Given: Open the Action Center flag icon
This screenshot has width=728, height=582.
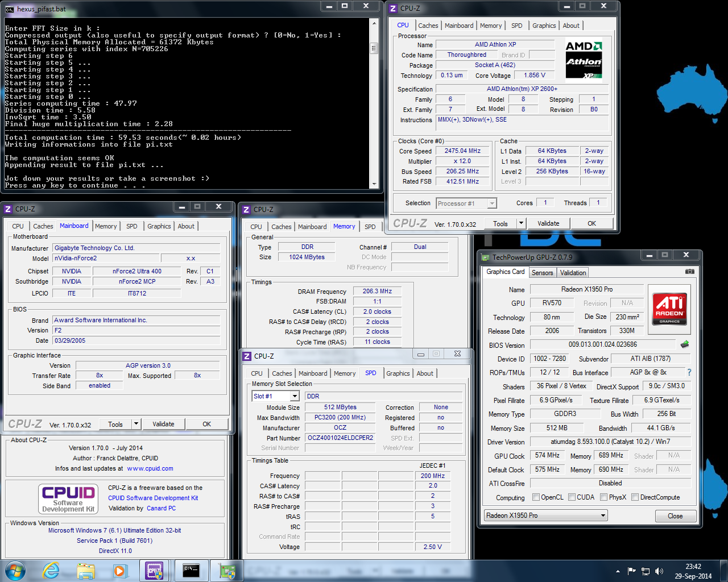Looking at the screenshot, I should pos(632,571).
